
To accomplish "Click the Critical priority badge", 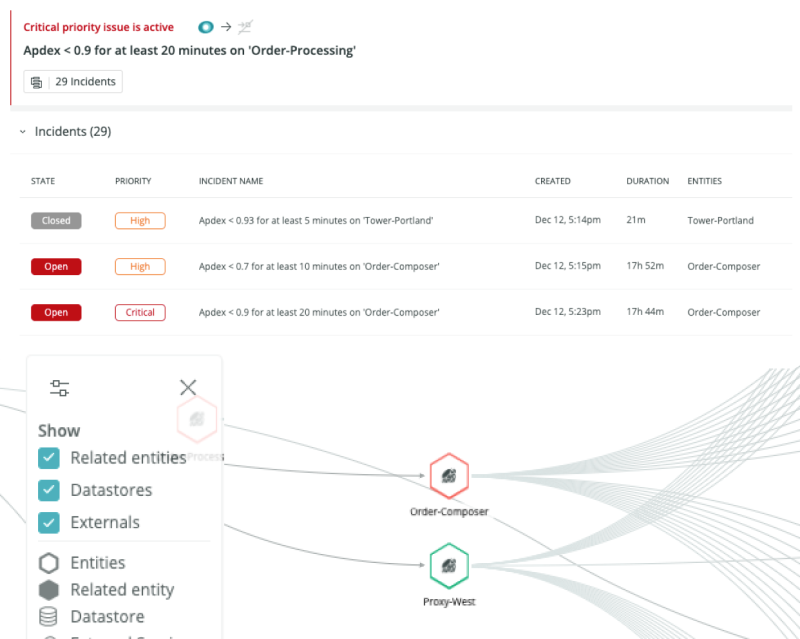I will 140,312.
